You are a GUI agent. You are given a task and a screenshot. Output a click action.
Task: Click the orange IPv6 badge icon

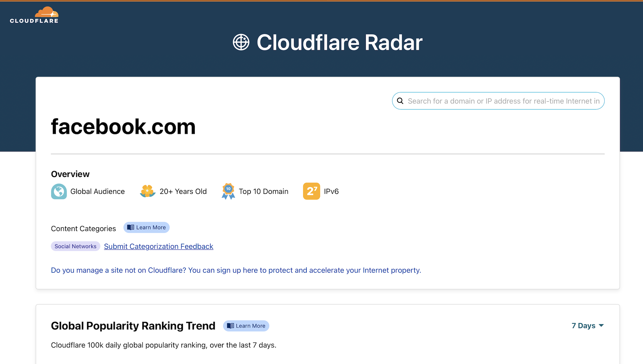click(311, 191)
